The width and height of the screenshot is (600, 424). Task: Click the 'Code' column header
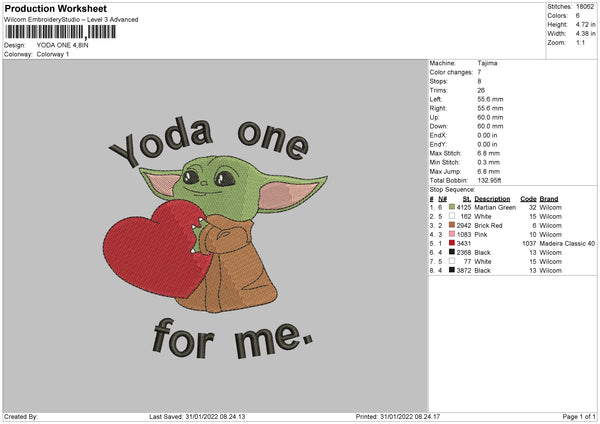pyautogui.click(x=528, y=199)
